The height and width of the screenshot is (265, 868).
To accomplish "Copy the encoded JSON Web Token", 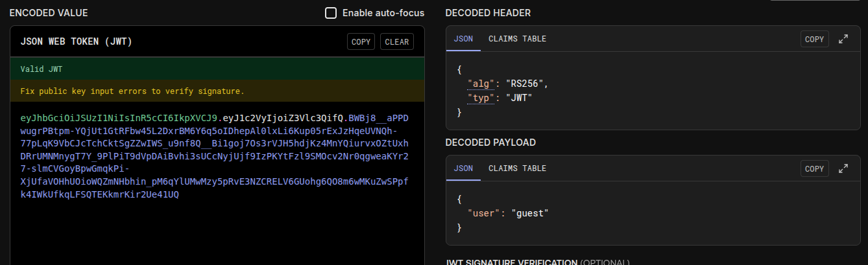I will 361,42.
